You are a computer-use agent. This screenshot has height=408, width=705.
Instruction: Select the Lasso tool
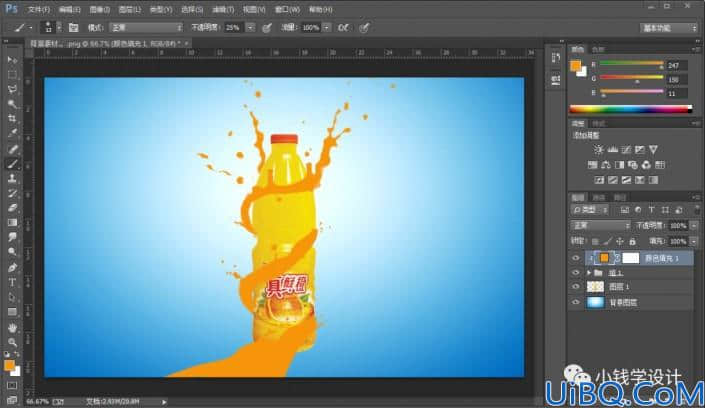pyautogui.click(x=12, y=90)
